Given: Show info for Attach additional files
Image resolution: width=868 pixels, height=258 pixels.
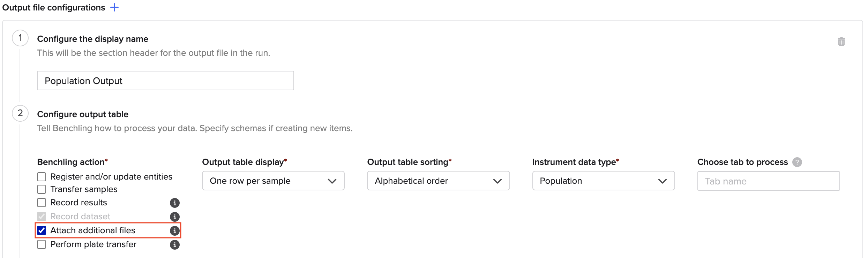Looking at the screenshot, I should pyautogui.click(x=174, y=230).
